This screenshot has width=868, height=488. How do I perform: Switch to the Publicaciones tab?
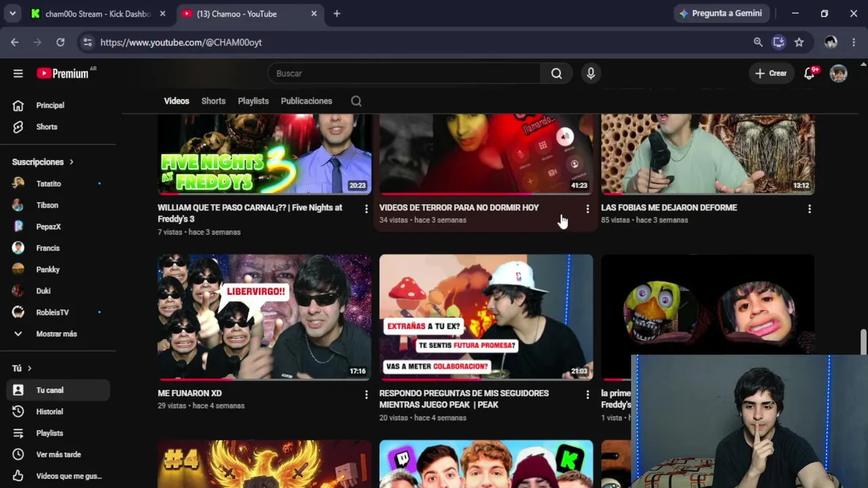tap(307, 101)
